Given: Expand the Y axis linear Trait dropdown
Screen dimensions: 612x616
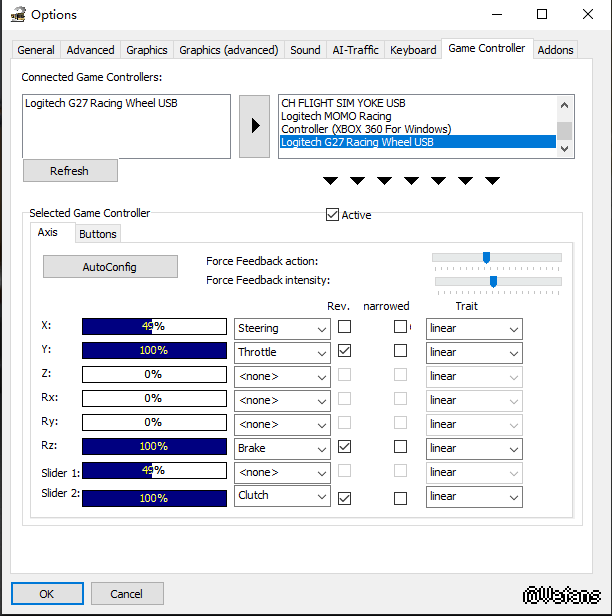Looking at the screenshot, I should 474,352.
